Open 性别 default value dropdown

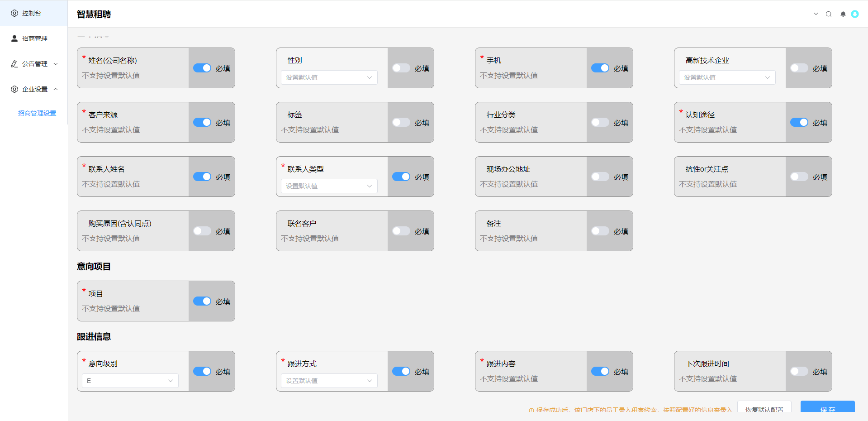point(329,77)
